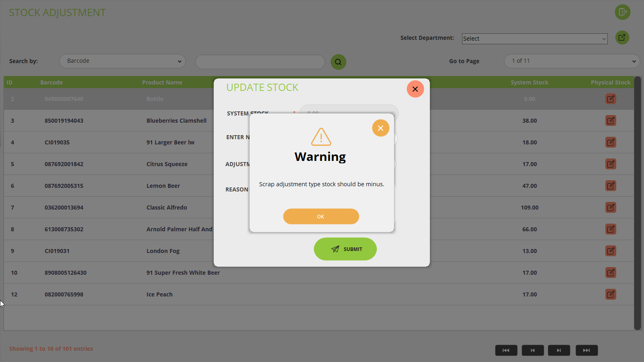Click OK in the Warning dialog

[321, 216]
